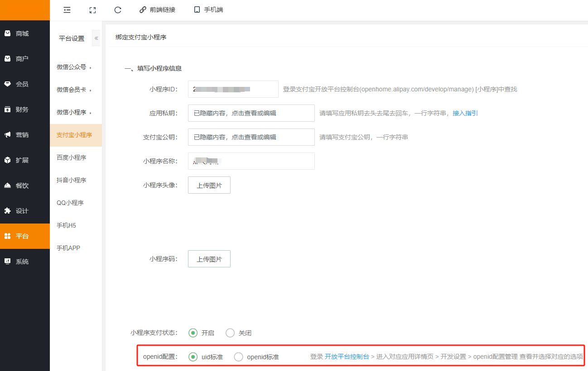Click the 应用私钥 input field

click(251, 113)
